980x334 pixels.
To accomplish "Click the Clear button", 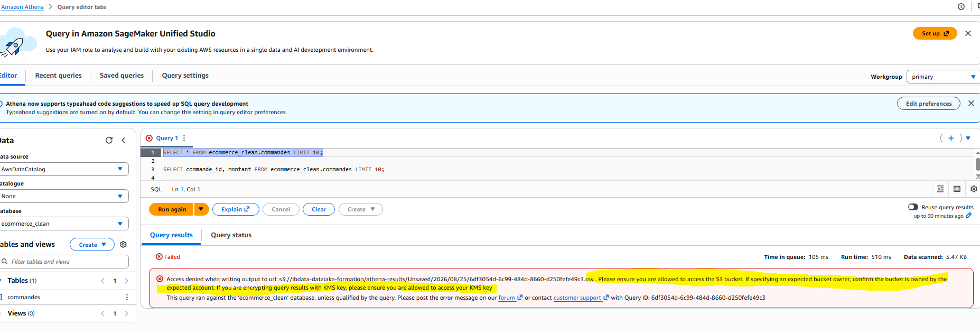I will [x=319, y=209].
